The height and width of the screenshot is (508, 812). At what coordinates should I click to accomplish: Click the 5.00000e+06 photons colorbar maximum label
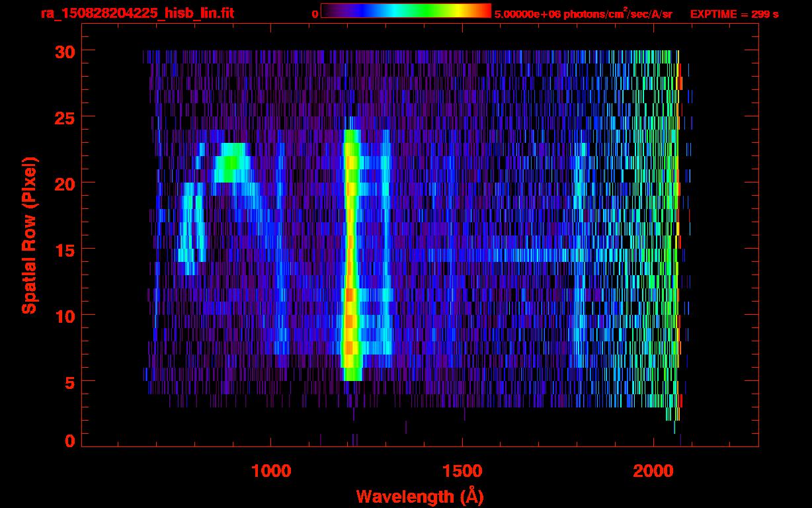(x=583, y=14)
